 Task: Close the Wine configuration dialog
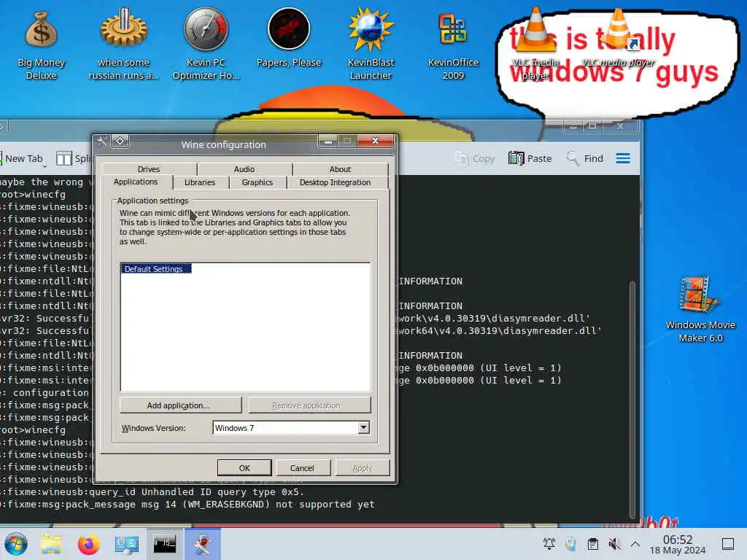375,141
